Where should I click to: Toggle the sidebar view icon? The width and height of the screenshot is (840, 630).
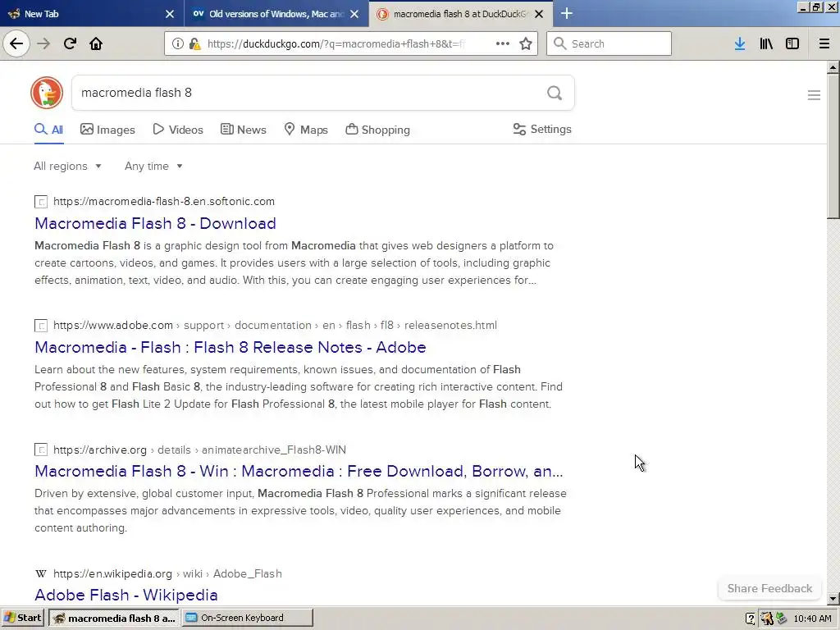792,43
